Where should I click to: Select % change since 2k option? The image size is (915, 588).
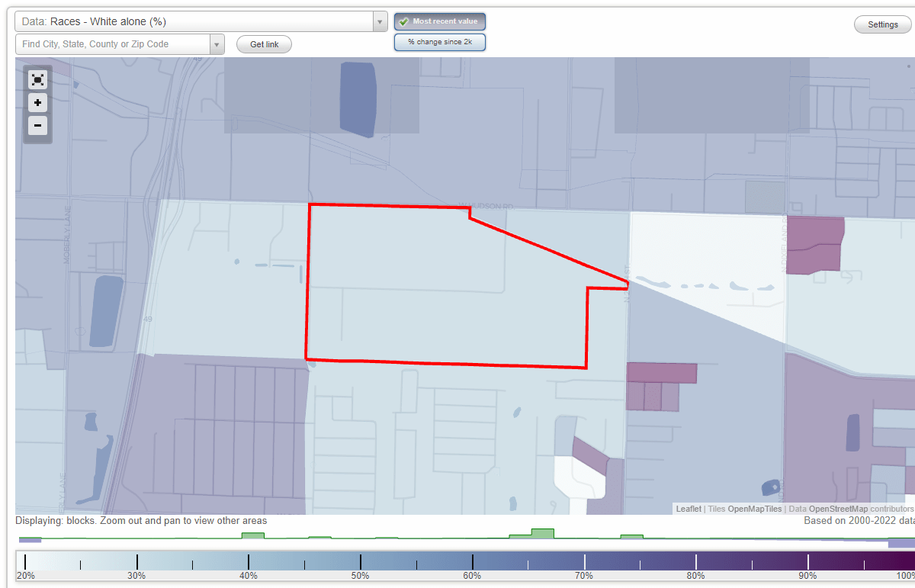[440, 42]
